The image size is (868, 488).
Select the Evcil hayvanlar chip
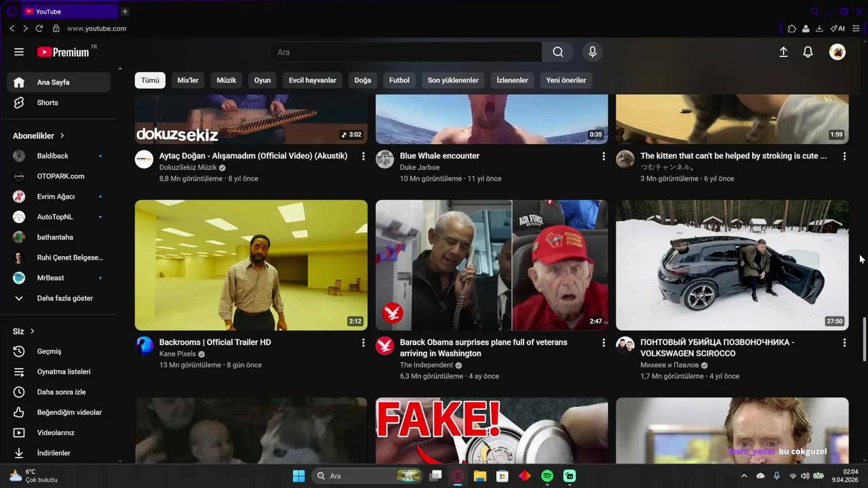tap(313, 80)
